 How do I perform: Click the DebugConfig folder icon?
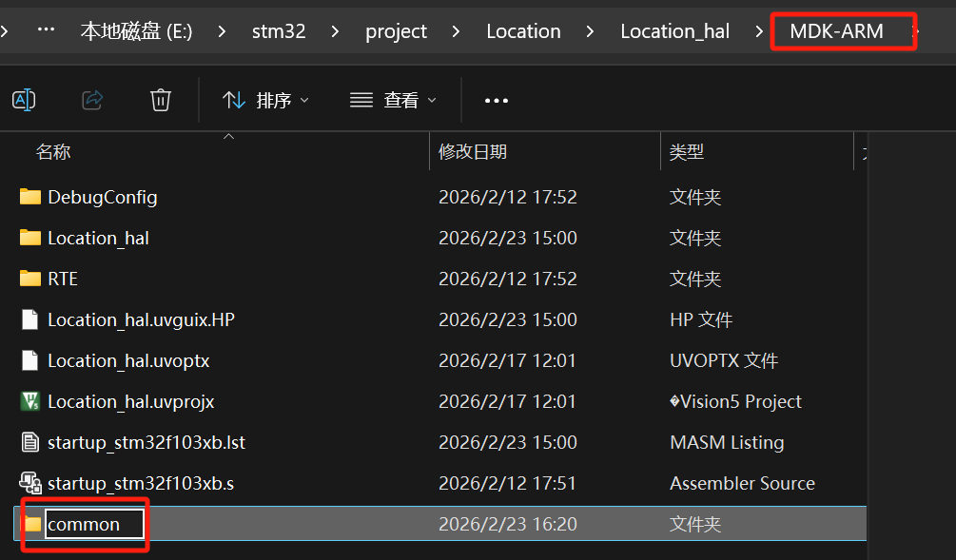tap(29, 197)
